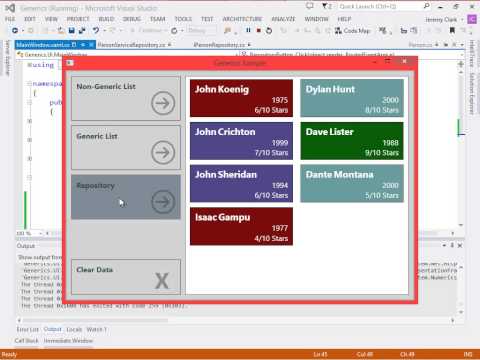This screenshot has width=480, height=360.
Task: Restart debugging using the circular arrow icon
Action: [269, 31]
